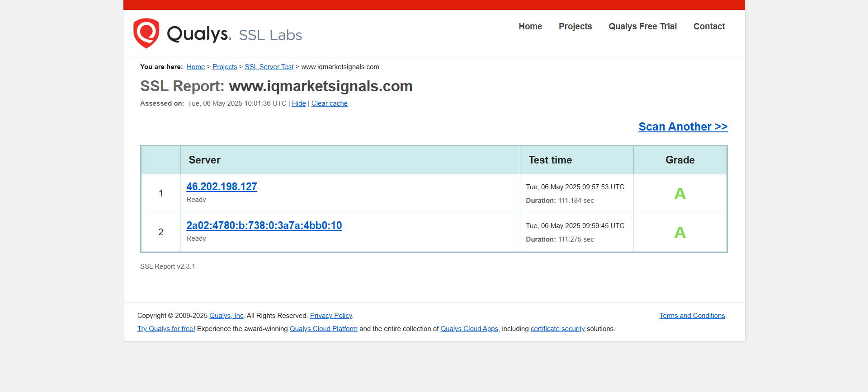Click the SSL Report v2.3.1 text
Viewport: 868px width, 392px height.
click(168, 266)
